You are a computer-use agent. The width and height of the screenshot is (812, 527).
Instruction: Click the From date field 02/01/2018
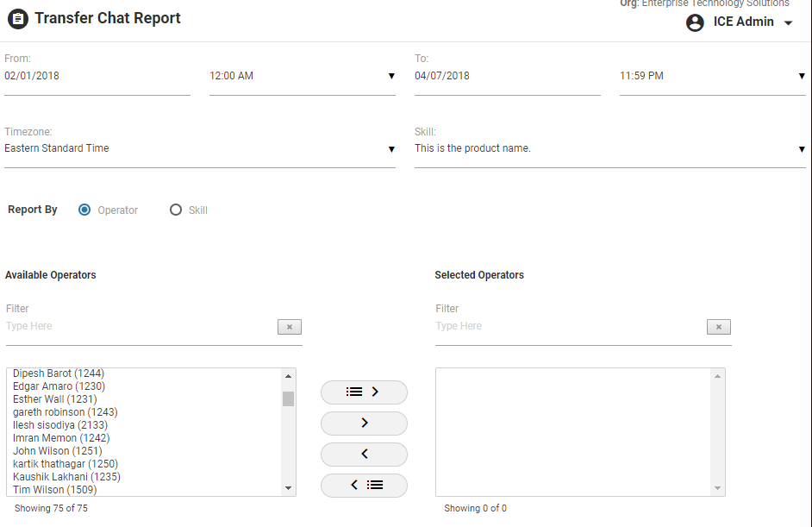pyautogui.click(x=97, y=76)
